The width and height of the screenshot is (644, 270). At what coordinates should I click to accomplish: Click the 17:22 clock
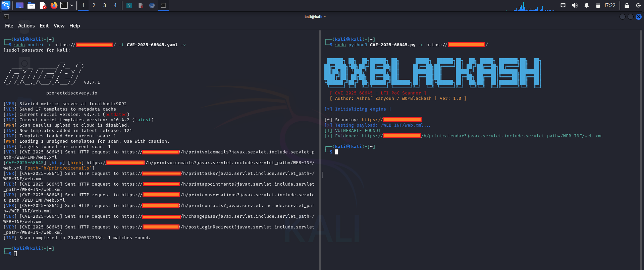610,5
